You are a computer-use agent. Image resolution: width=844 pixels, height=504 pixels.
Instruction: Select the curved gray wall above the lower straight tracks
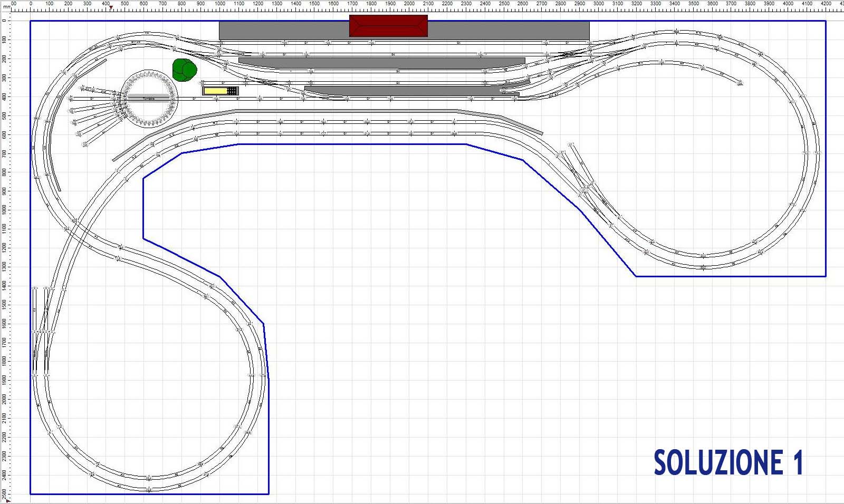(x=343, y=111)
